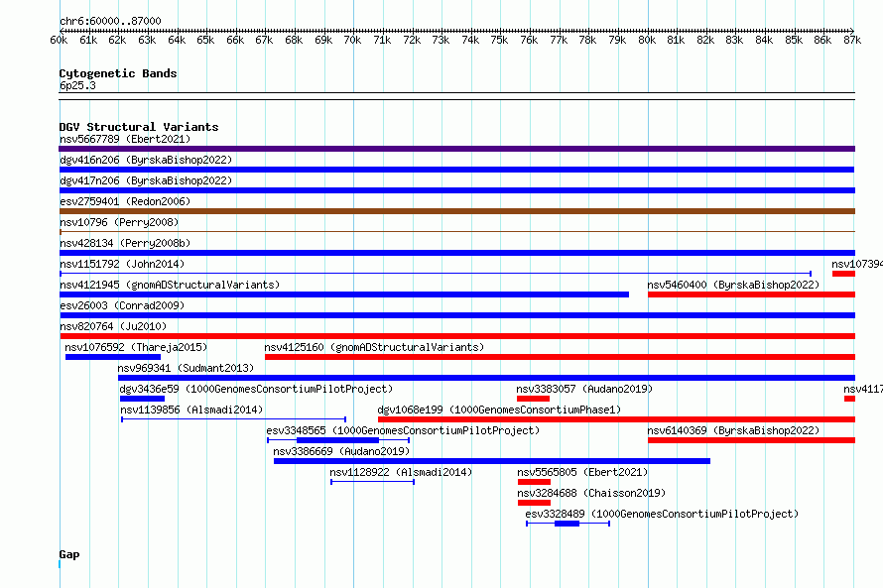This screenshot has height=588, width=883.
Task: Open the nsv1128922 (Alsmadi2014) variant label
Action: pyautogui.click(x=401, y=472)
